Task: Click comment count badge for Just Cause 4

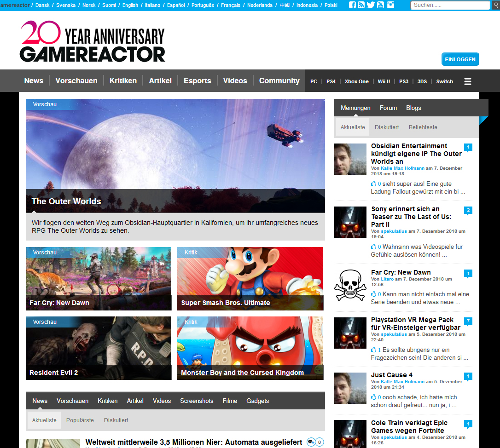Action: click(x=468, y=377)
